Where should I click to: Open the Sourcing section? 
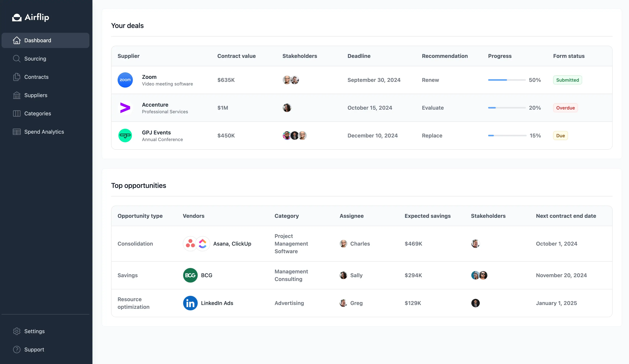(35, 58)
